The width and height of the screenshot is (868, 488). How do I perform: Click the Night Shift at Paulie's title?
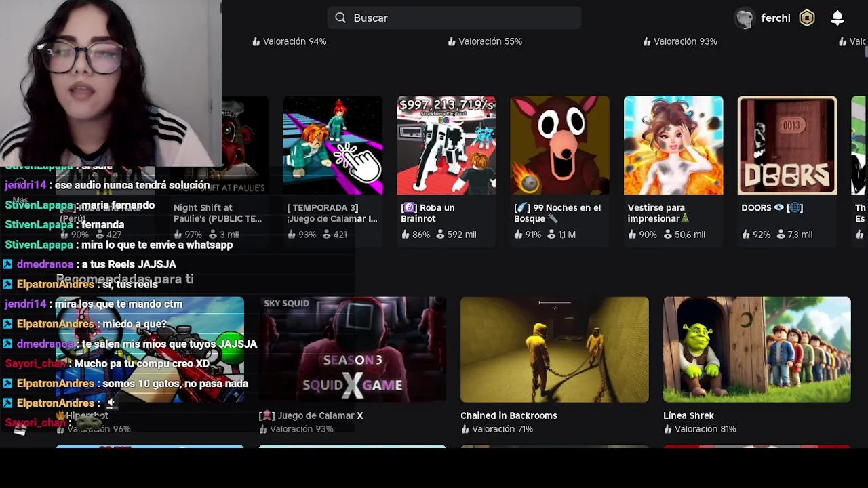(217, 213)
